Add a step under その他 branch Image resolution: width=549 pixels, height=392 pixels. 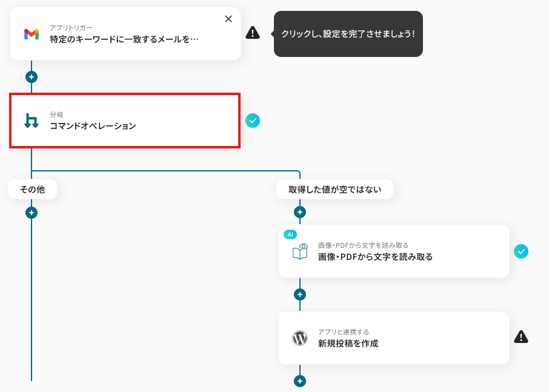tap(32, 213)
